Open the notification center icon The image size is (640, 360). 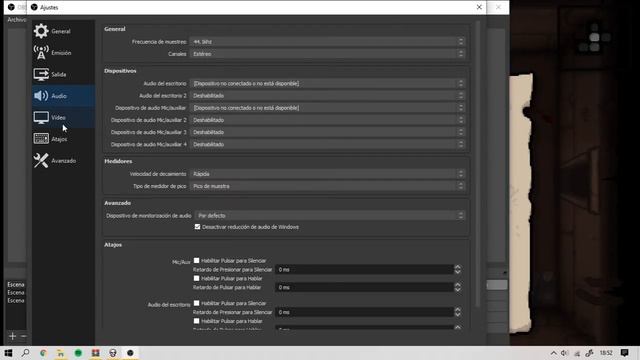pos(624,353)
